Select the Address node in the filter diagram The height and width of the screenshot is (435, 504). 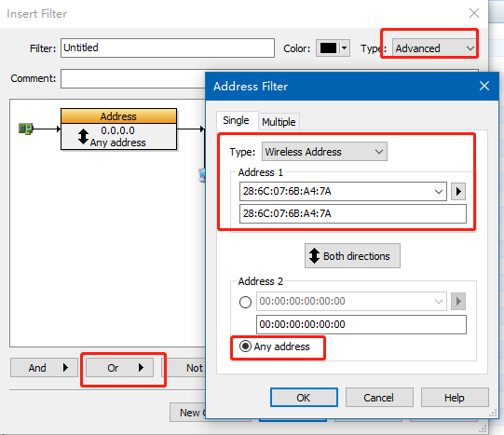tap(118, 129)
